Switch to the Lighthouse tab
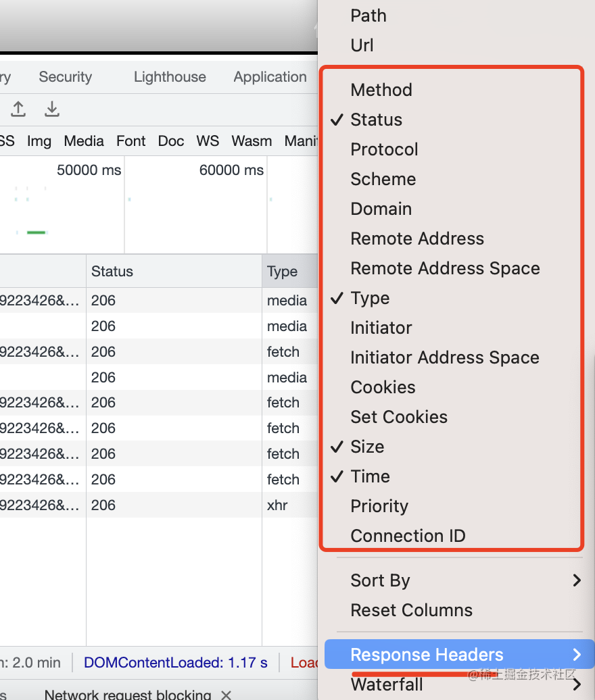Image resolution: width=595 pixels, height=700 pixels. pyautogui.click(x=170, y=77)
